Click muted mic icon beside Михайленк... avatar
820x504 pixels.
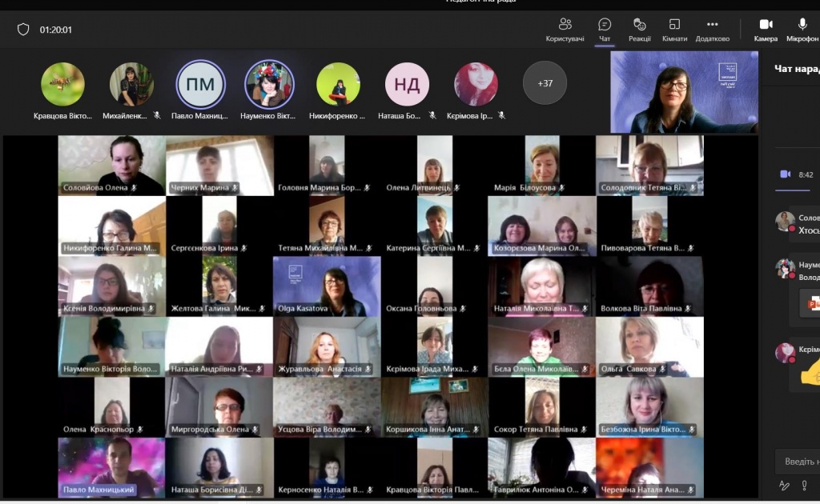click(x=157, y=115)
